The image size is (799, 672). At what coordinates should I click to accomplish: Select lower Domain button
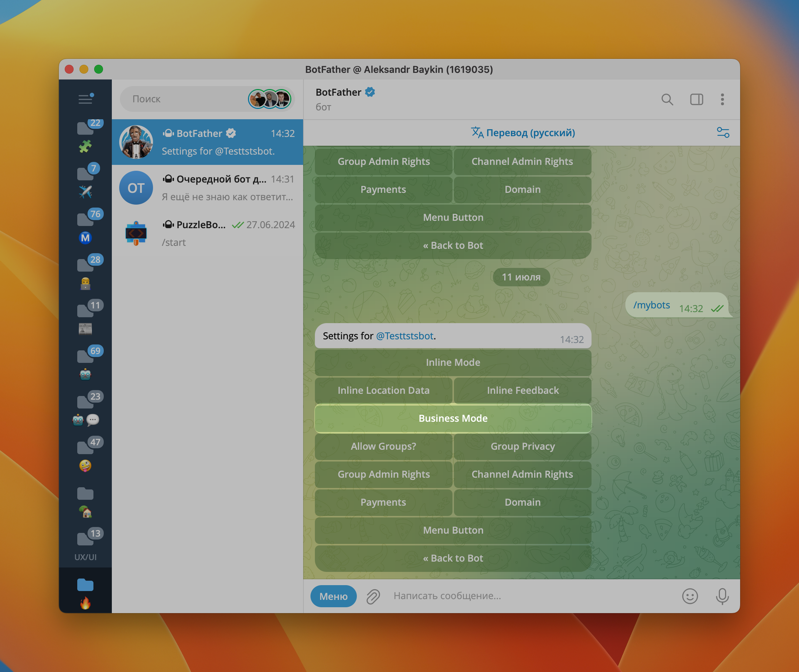(x=522, y=502)
